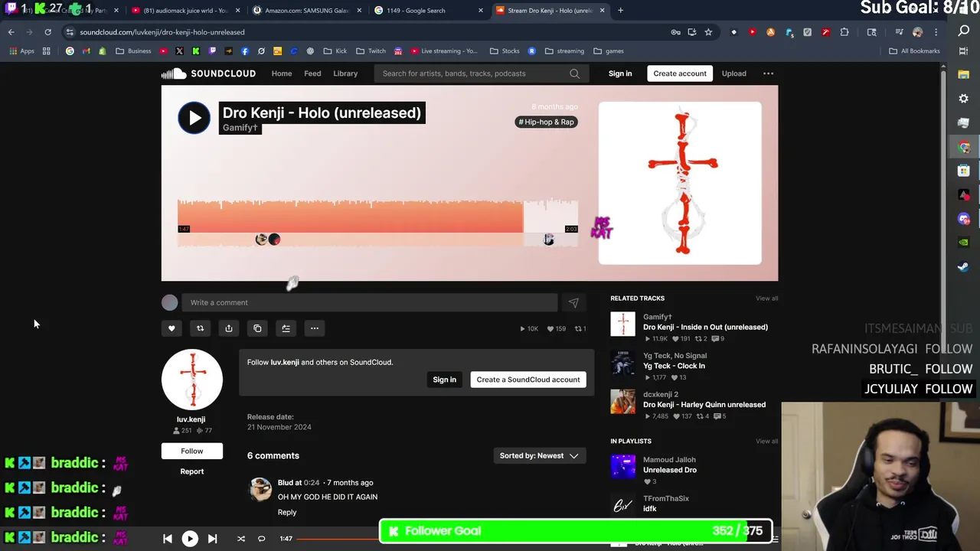Open the games bookmarks folder

pyautogui.click(x=608, y=51)
